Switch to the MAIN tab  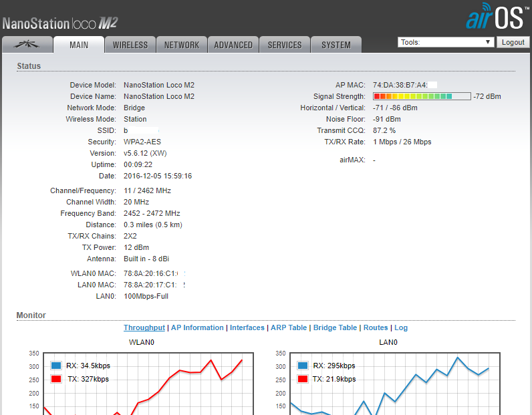[x=79, y=45]
